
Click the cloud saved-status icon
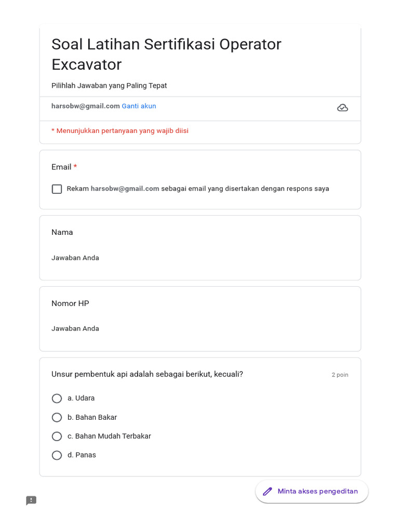(x=342, y=108)
